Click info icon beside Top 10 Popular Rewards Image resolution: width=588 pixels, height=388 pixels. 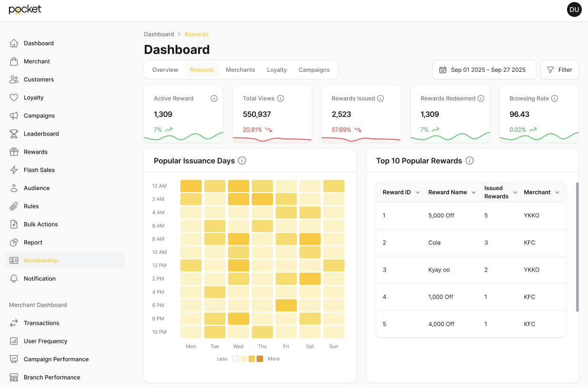[x=470, y=161]
